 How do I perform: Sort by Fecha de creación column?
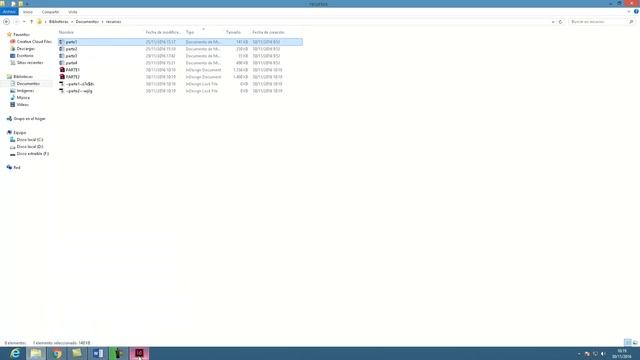[x=268, y=32]
